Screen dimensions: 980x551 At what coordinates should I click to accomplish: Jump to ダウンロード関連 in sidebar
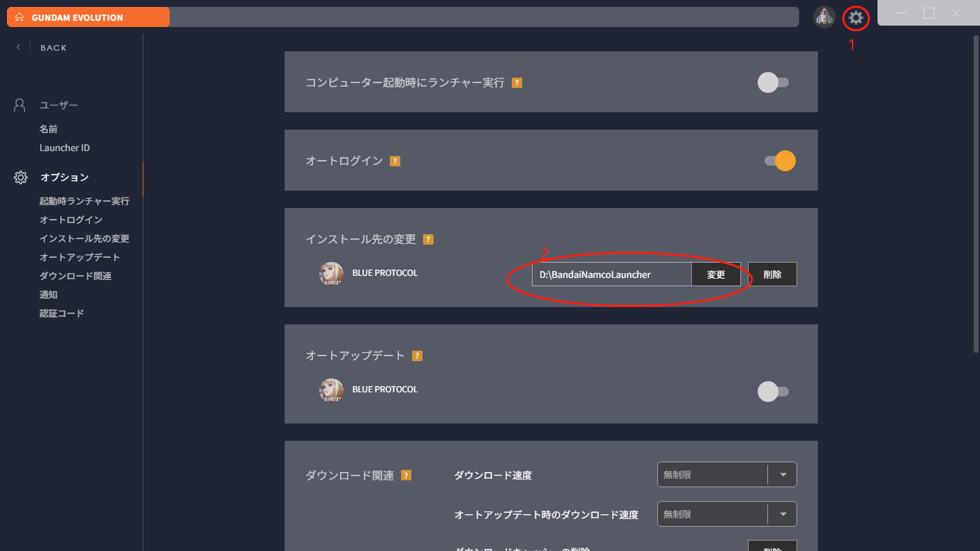[75, 277]
